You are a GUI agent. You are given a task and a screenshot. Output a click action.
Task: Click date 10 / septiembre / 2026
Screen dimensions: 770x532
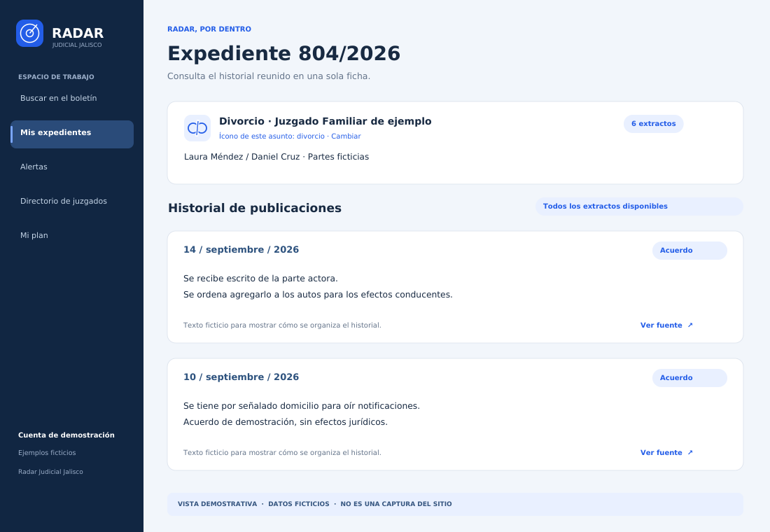(241, 377)
